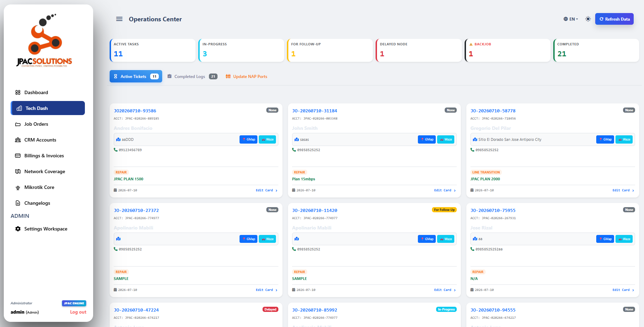This screenshot has width=644, height=327.
Task: Edit Card for ticket JO-20260710-27372
Action: pos(267,290)
